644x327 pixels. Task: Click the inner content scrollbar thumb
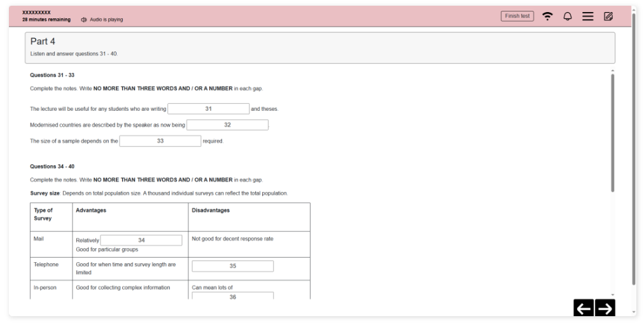coord(612,133)
